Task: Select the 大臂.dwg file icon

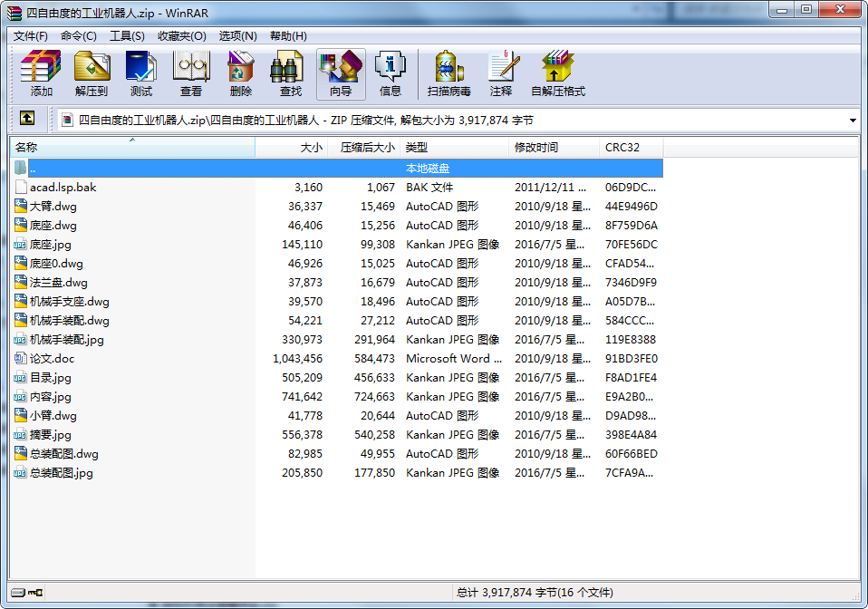Action: [21, 206]
